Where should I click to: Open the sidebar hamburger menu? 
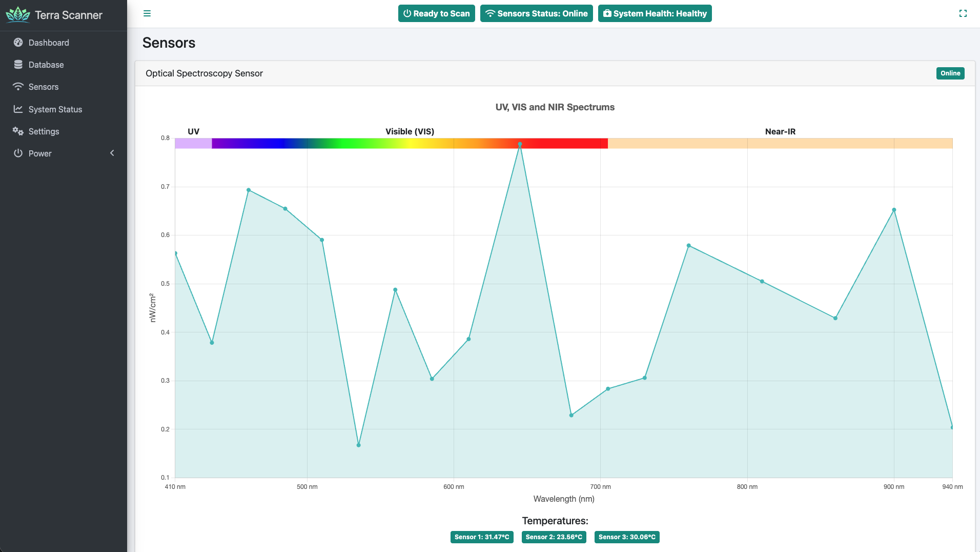point(147,13)
